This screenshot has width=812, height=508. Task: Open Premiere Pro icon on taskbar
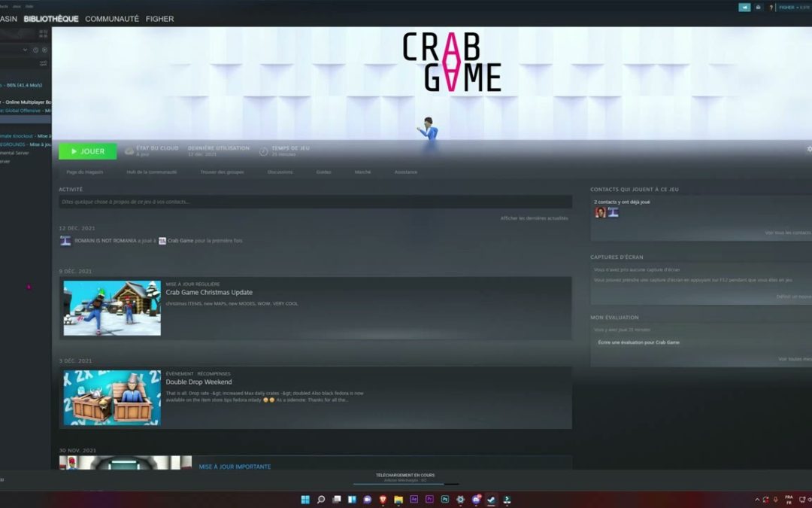click(x=429, y=500)
